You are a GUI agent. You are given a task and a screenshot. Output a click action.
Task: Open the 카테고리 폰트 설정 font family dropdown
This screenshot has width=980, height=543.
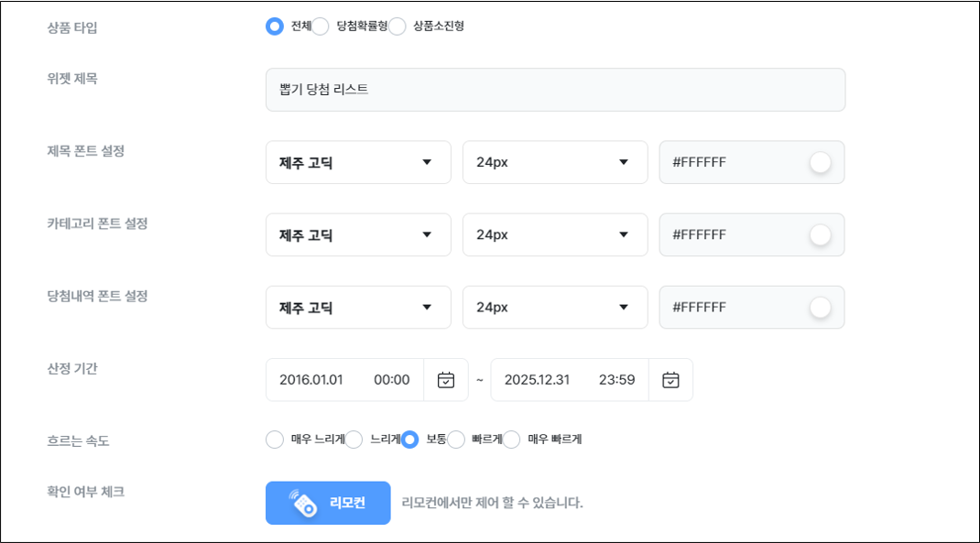(x=358, y=235)
